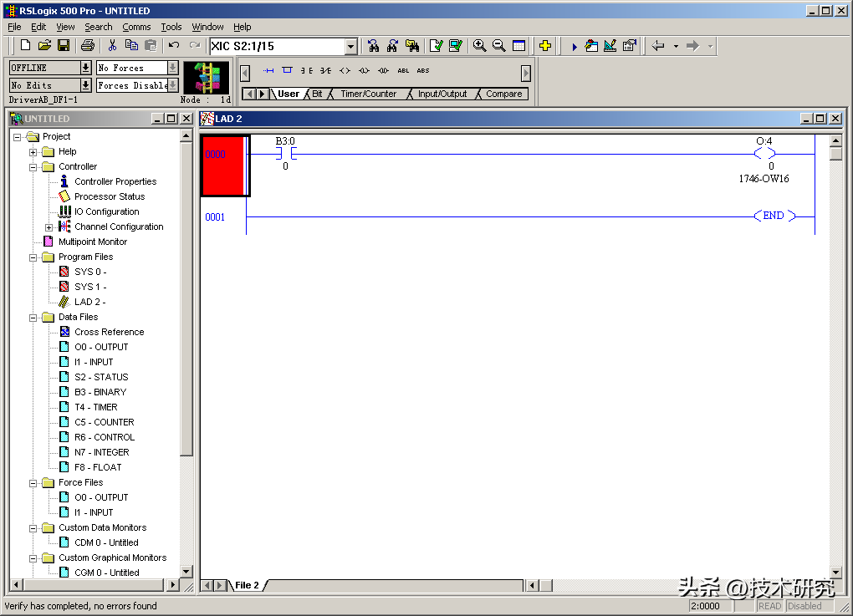Expand the Channel Configuration node
The image size is (853, 616).
49,227
